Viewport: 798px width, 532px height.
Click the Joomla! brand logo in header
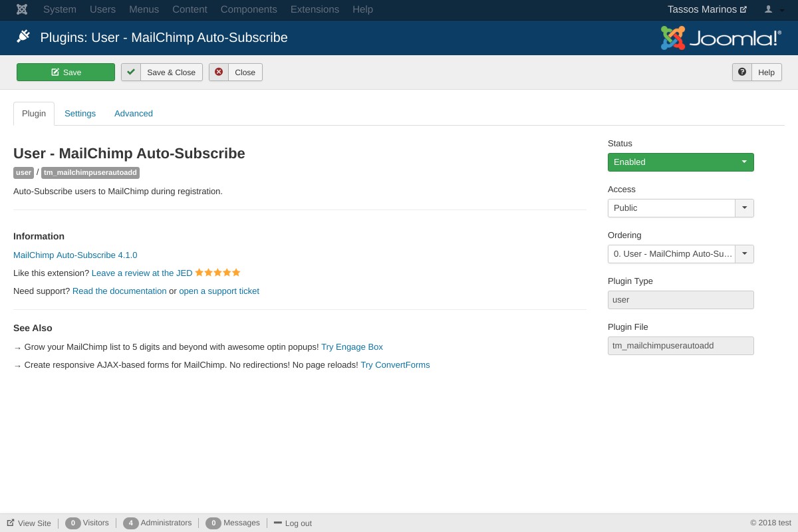[x=721, y=38]
